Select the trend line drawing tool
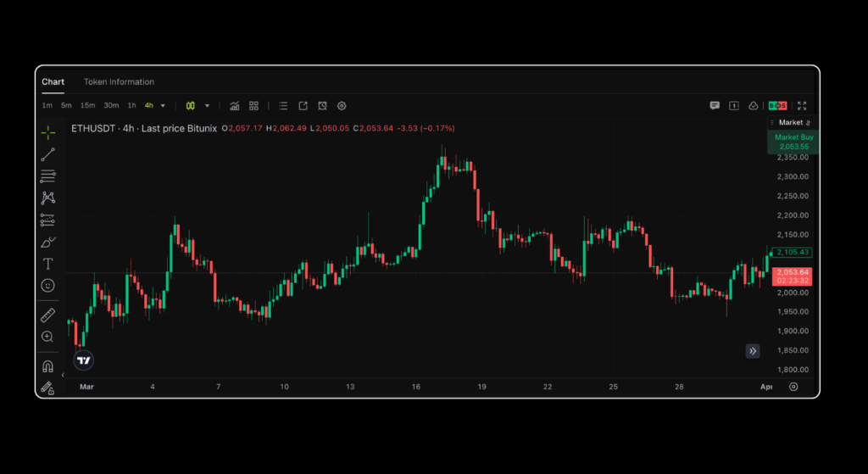Screen dimensions: 868x474 pos(48,155)
